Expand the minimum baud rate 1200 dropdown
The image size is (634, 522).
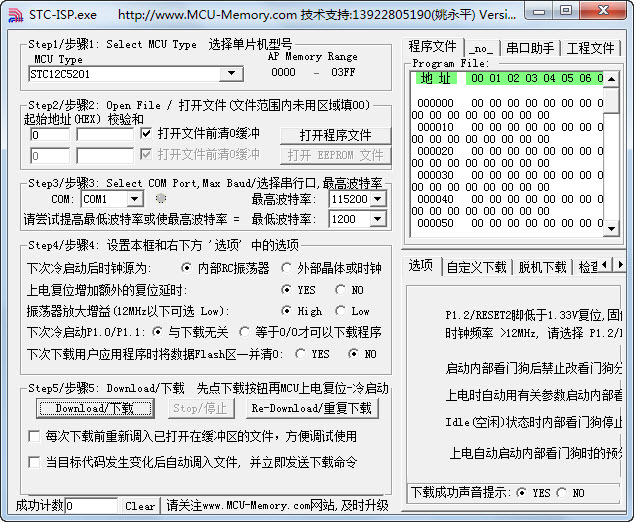click(x=376, y=219)
